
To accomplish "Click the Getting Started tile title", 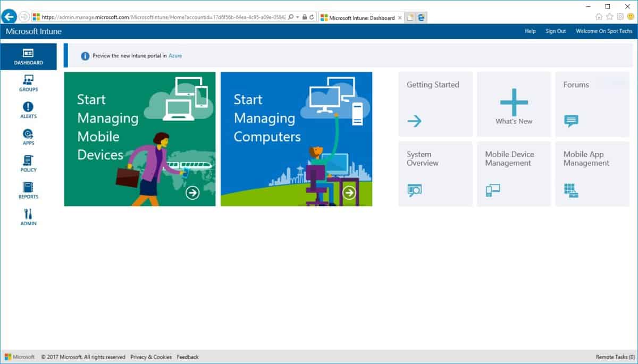I will (433, 84).
